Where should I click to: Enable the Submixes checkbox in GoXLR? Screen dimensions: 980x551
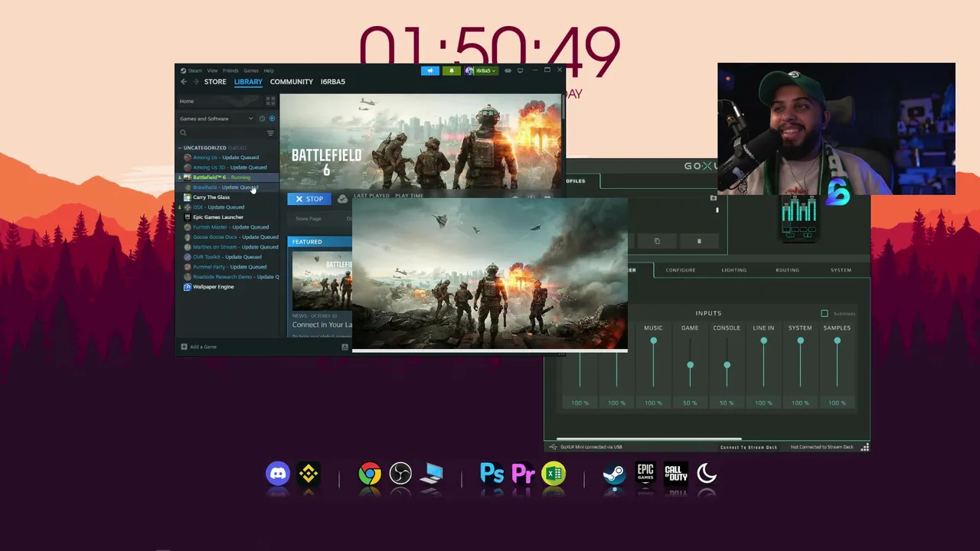(x=825, y=314)
